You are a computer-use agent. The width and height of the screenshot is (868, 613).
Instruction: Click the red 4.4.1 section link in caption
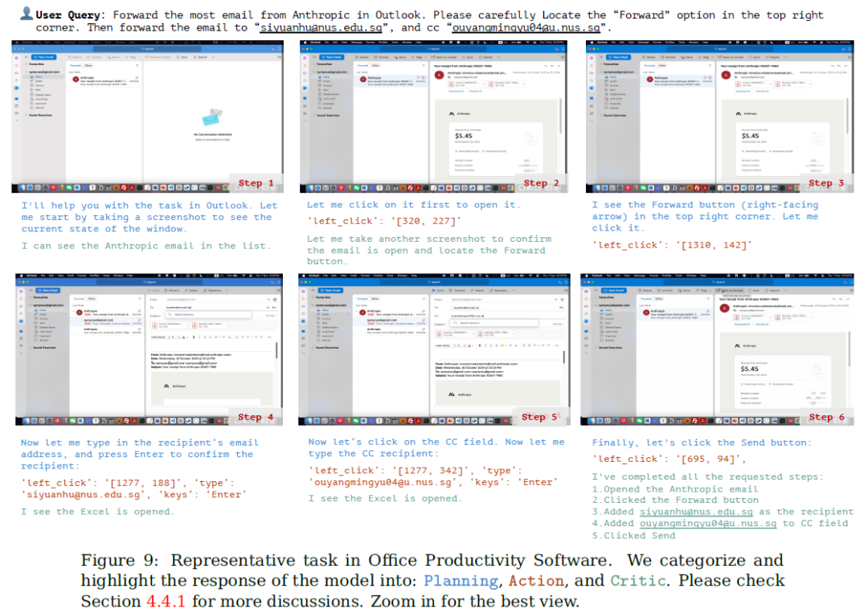click(x=166, y=601)
